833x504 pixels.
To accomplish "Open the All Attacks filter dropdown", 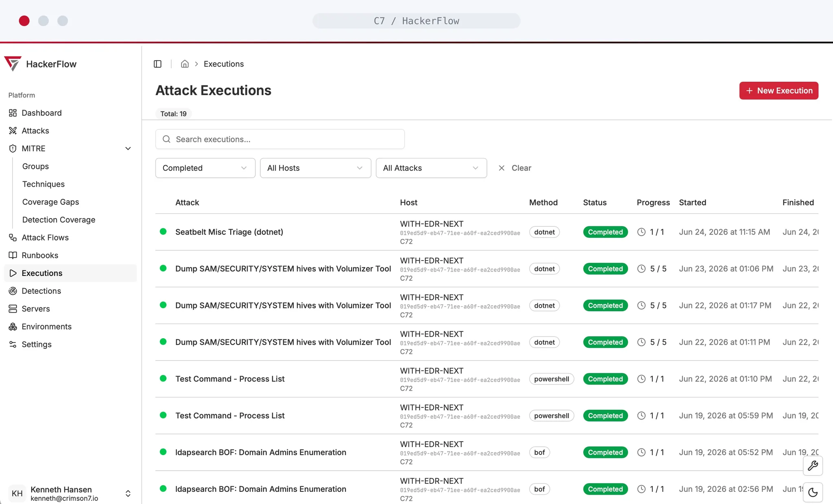I will [431, 168].
